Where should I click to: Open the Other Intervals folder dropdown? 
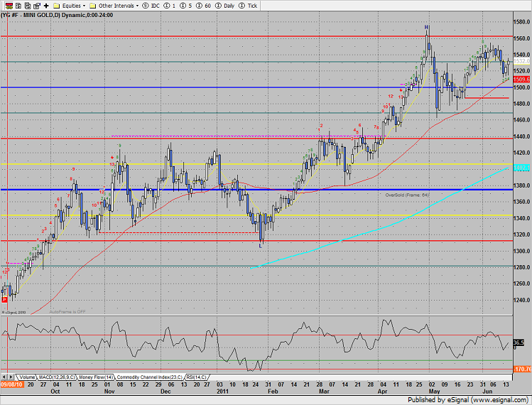point(114,6)
